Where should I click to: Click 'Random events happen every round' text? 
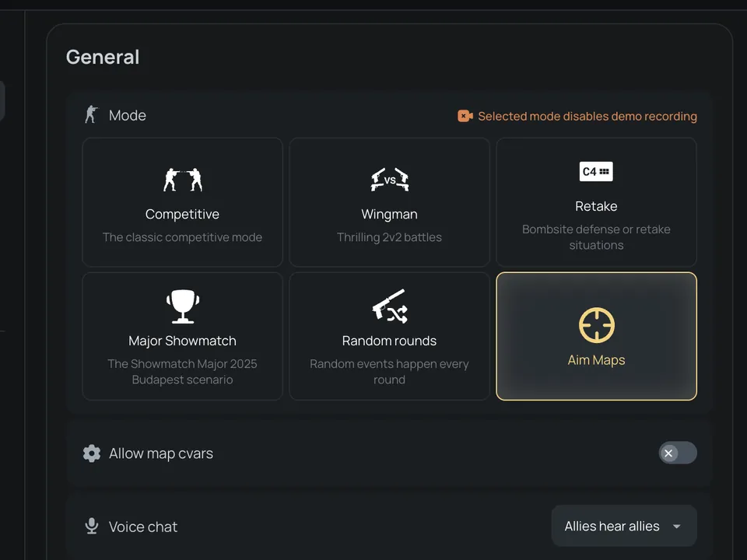pyautogui.click(x=389, y=372)
